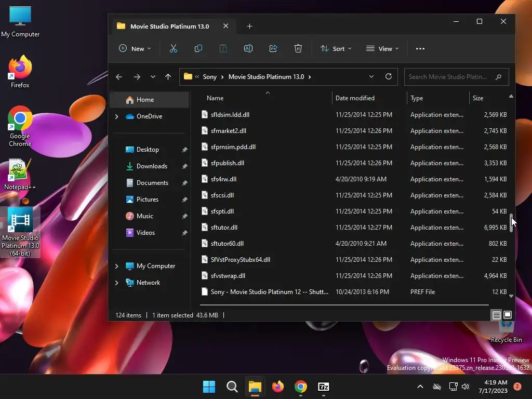Click the Rename icon in toolbar

pyautogui.click(x=248, y=48)
